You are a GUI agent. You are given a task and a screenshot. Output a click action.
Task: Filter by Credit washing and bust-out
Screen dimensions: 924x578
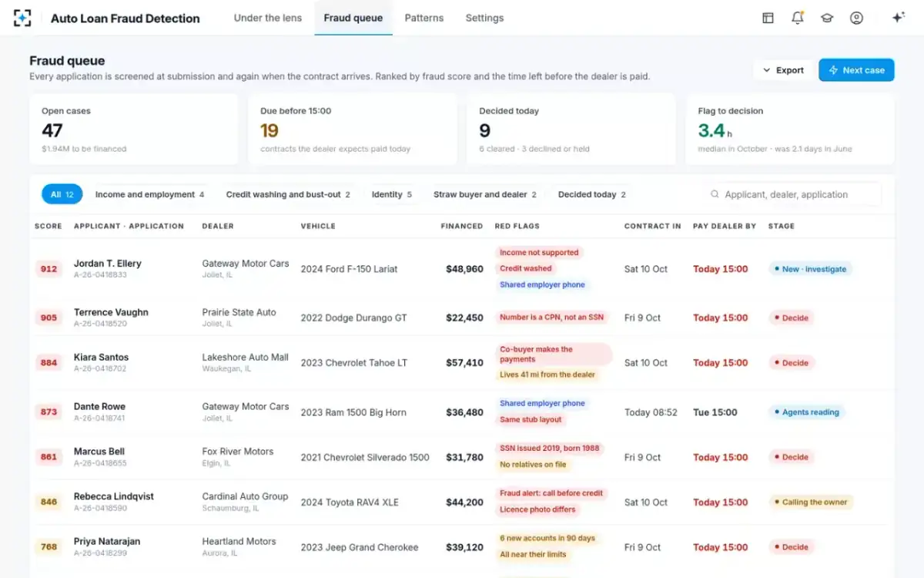[288, 194]
